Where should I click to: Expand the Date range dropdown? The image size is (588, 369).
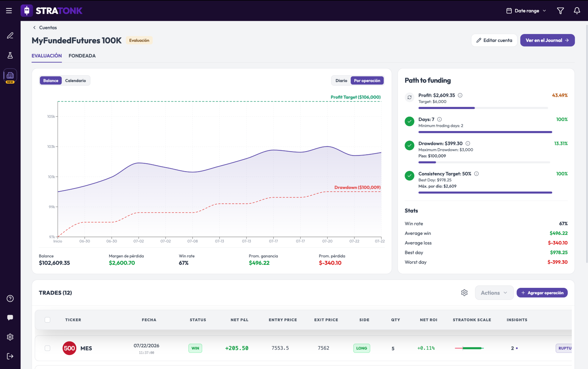pyautogui.click(x=526, y=11)
